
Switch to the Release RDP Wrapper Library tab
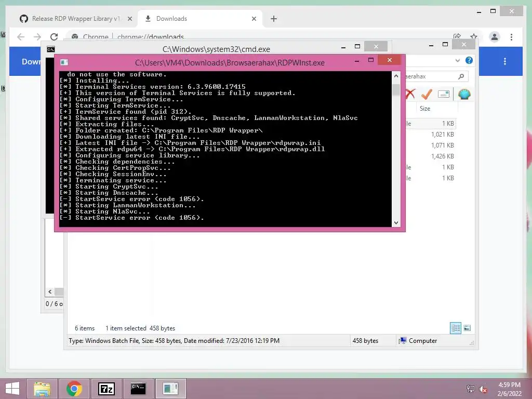point(75,19)
